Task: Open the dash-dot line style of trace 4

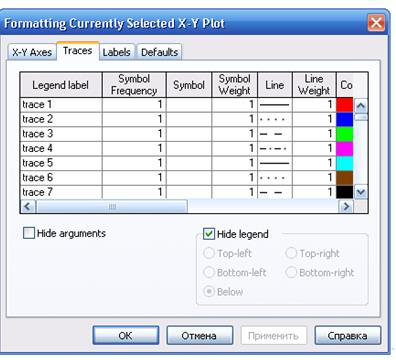Action: click(x=275, y=149)
